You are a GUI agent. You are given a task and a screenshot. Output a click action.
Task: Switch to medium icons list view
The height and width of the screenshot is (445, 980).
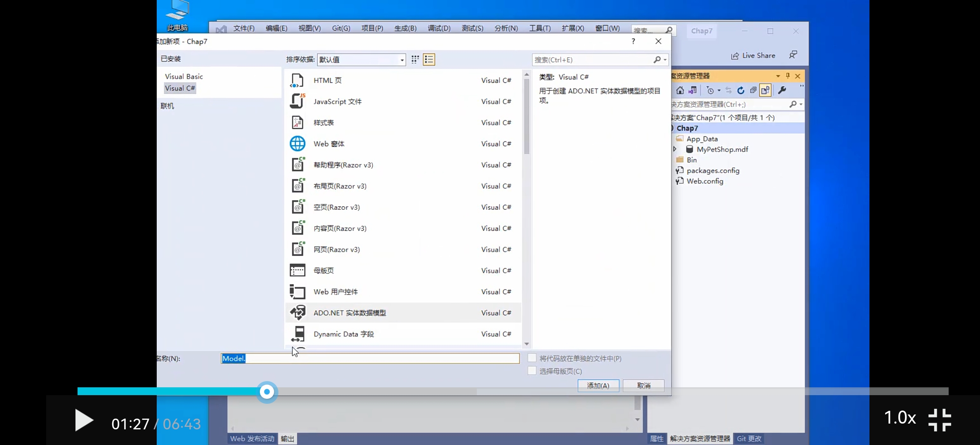(429, 59)
